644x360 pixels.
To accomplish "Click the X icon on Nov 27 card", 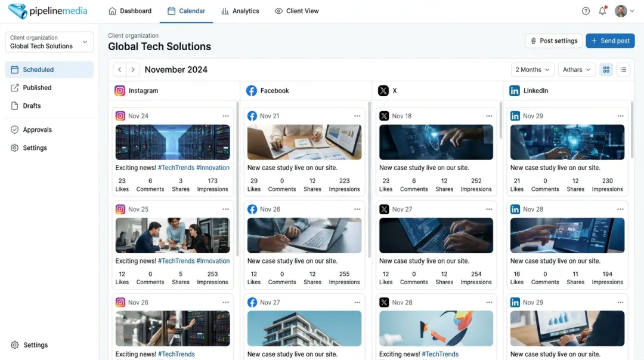I will tap(384, 209).
